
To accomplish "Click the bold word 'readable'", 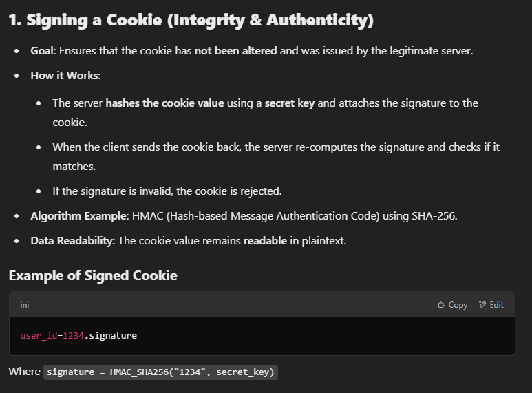I will (x=266, y=241).
